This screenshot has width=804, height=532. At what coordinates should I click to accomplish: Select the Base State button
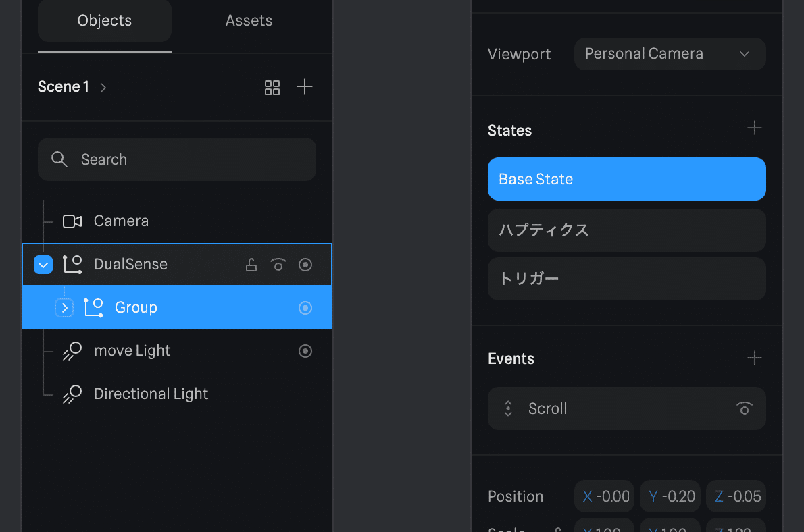click(x=626, y=179)
